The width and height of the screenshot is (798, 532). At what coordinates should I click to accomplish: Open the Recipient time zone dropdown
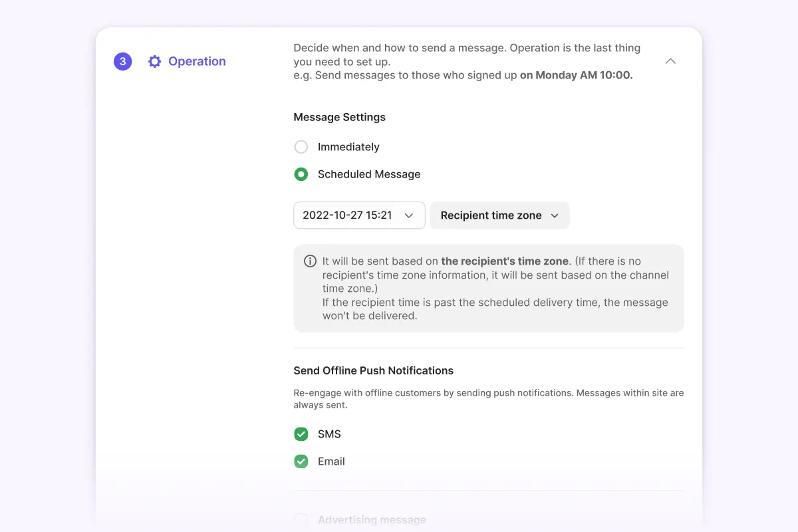pos(499,215)
